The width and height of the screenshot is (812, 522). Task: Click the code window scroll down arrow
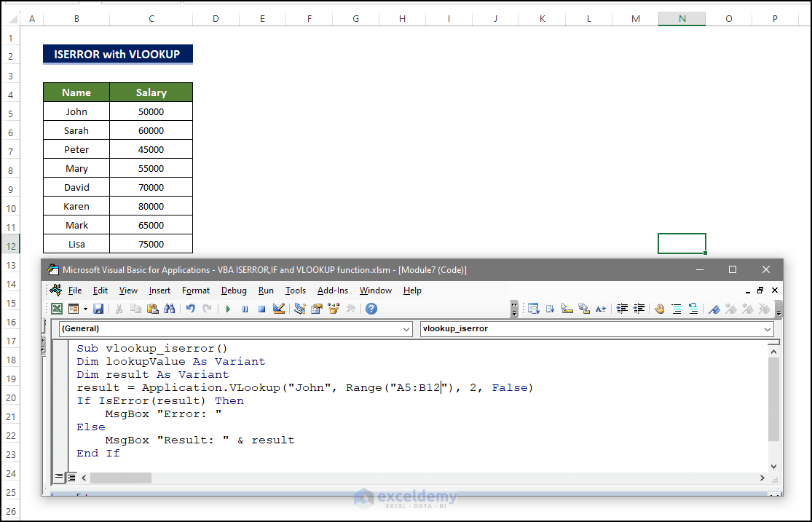click(773, 466)
